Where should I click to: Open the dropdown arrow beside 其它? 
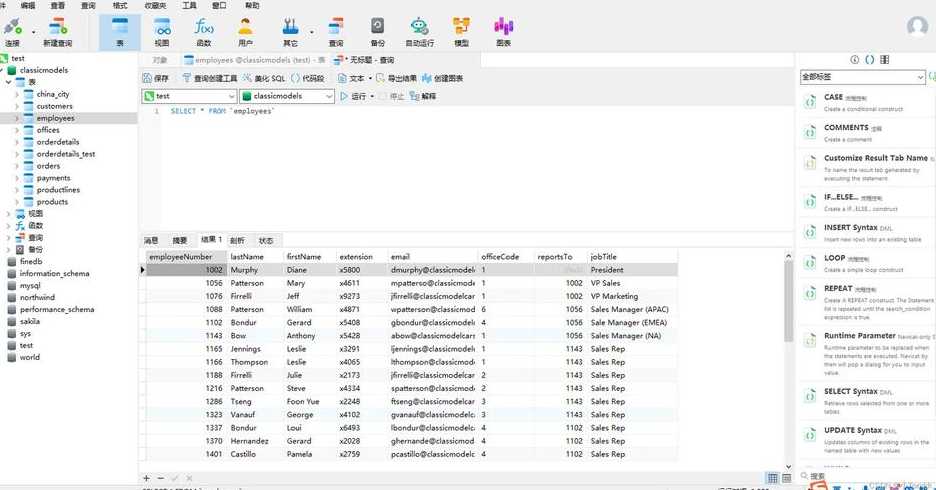[311, 32]
